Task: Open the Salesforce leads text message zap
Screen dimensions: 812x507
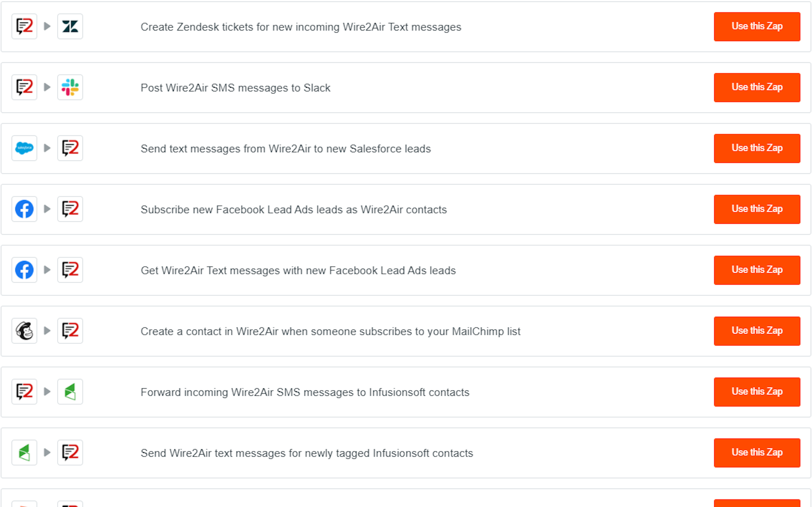Action: pyautogui.click(x=757, y=148)
